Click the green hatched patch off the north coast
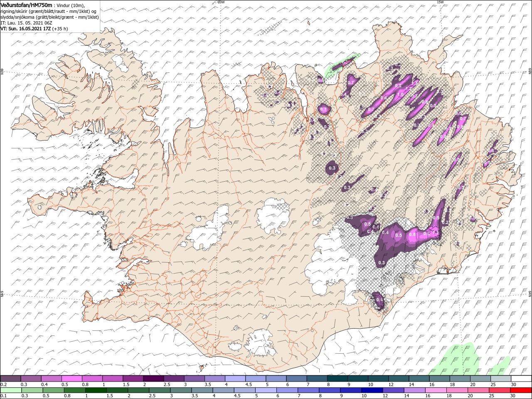 (342, 65)
